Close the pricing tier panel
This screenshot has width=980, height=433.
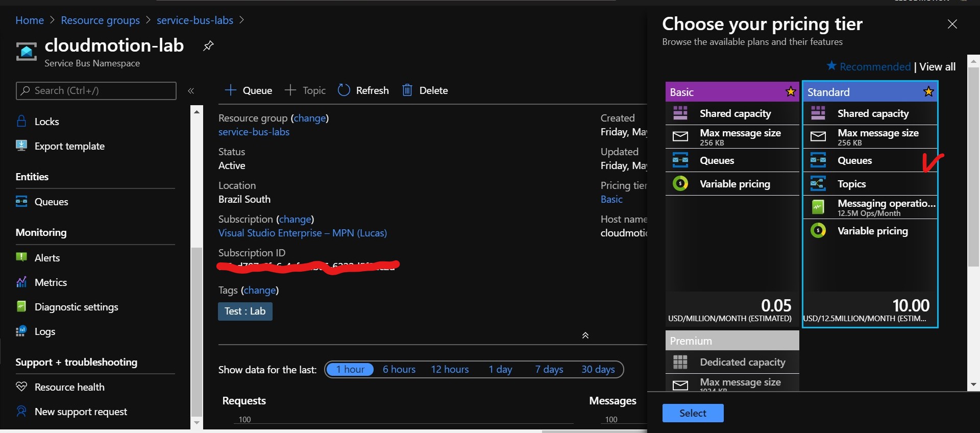pos(952,24)
